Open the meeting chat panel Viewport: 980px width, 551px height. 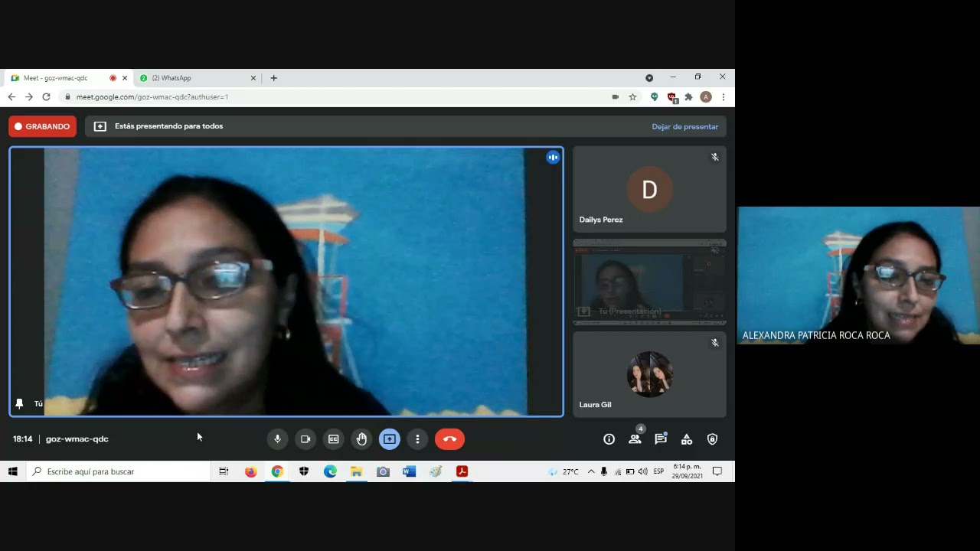[661, 439]
